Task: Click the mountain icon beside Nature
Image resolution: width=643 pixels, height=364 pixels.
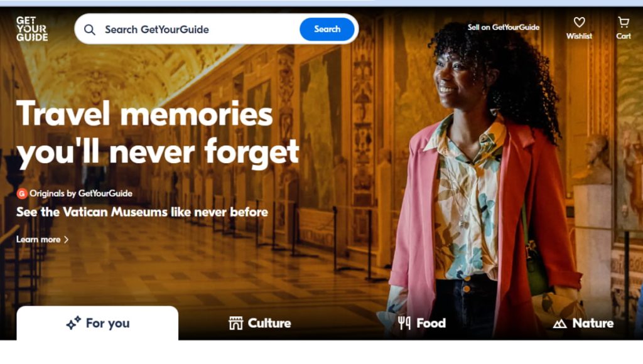Action: [559, 324]
